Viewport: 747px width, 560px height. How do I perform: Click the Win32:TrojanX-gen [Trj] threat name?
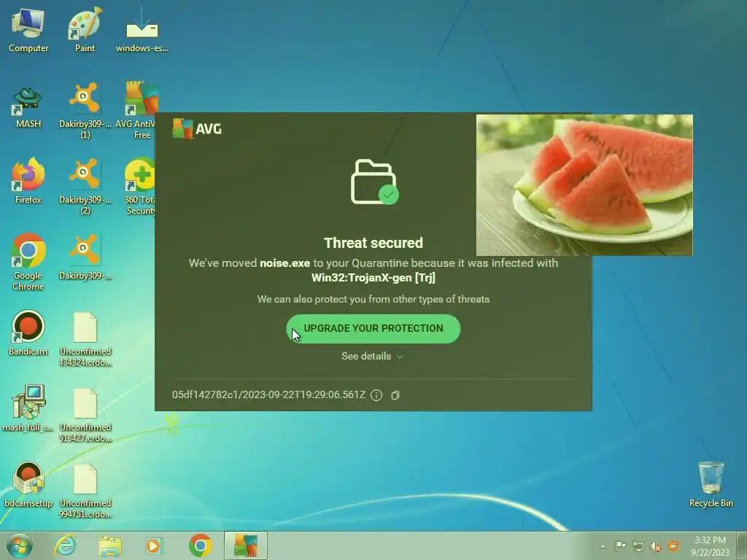373,278
